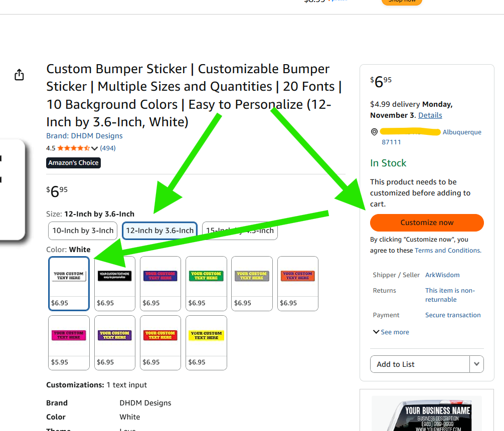
Task: Open the Your Business Name ad thumbnail
Action: click(427, 413)
